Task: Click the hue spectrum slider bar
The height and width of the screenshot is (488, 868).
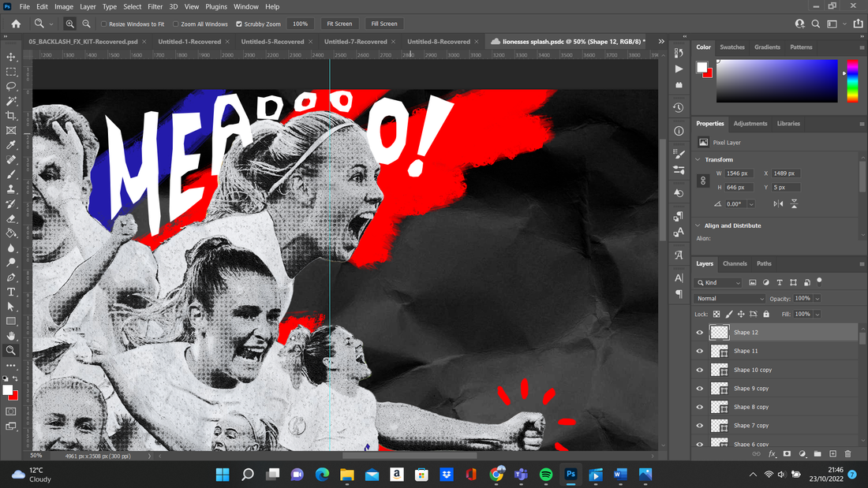Action: coord(852,80)
